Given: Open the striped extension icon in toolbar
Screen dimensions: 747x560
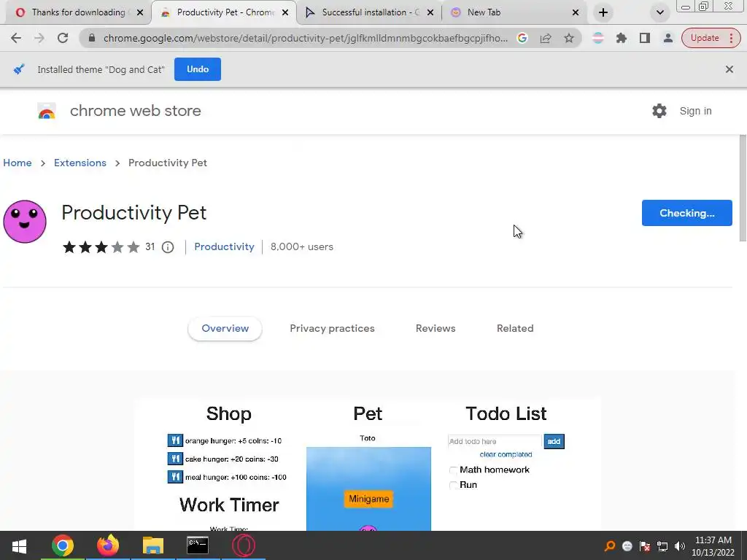Looking at the screenshot, I should pyautogui.click(x=598, y=38).
